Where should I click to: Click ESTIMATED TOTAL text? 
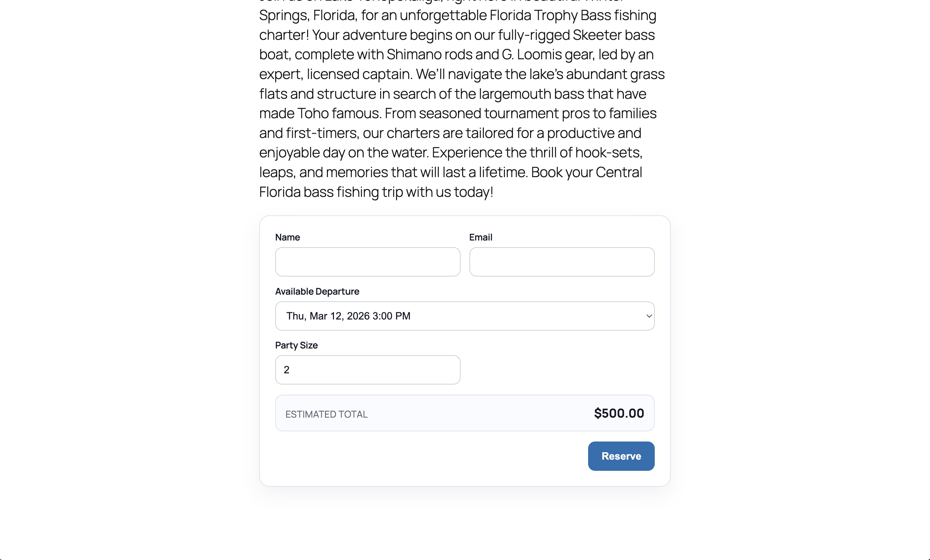tap(326, 414)
